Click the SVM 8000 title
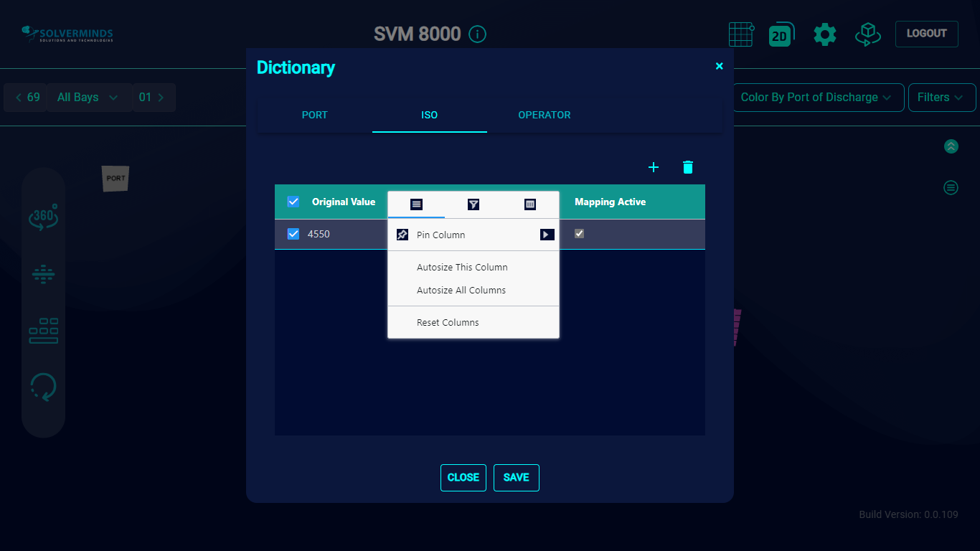Image resolution: width=980 pixels, height=551 pixels. tap(418, 34)
